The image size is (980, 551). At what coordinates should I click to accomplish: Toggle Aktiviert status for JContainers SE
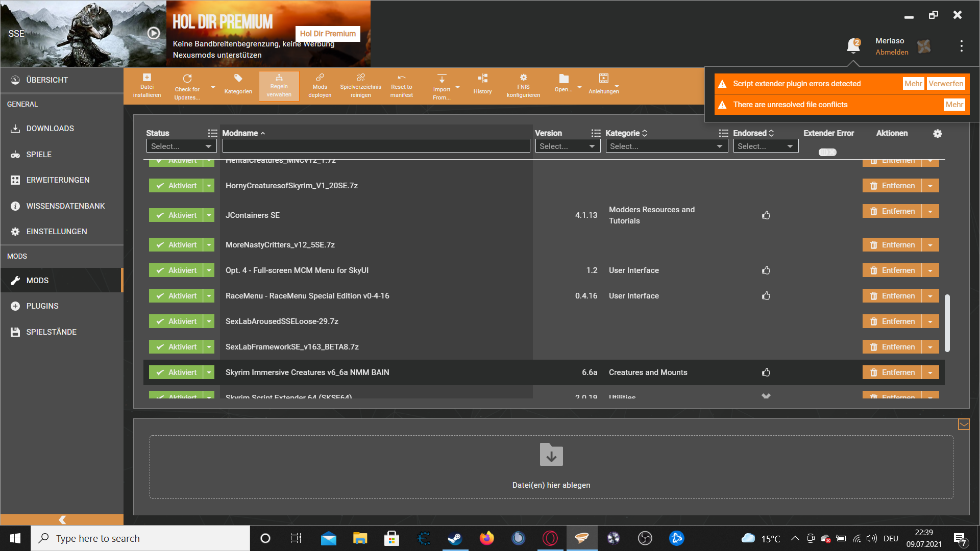pyautogui.click(x=176, y=215)
